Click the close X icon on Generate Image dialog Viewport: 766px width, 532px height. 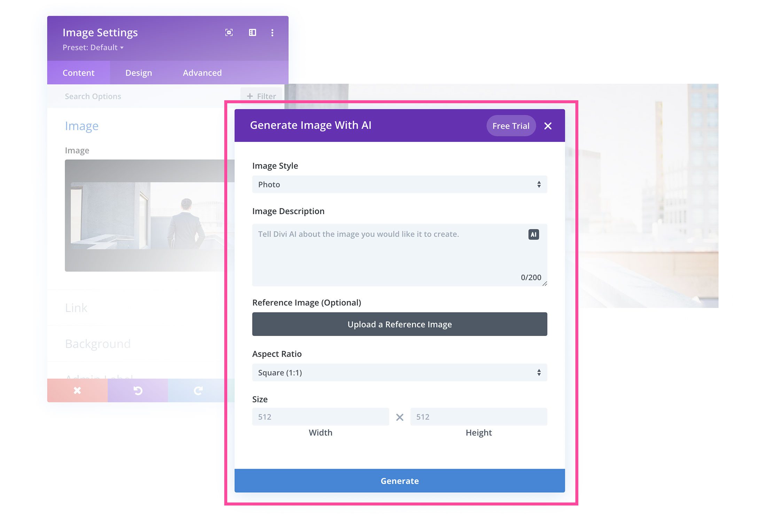tap(547, 126)
